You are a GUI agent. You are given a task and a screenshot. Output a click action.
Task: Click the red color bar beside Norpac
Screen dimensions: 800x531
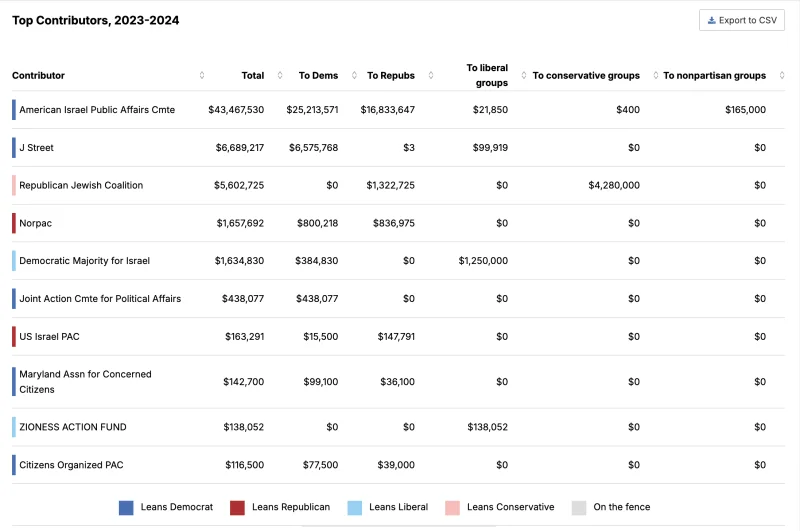tap(14, 223)
